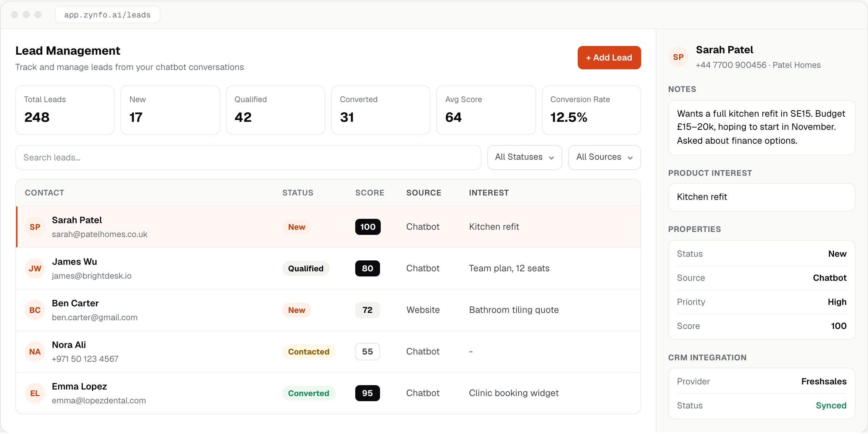The image size is (868, 434).
Task: Click the Kitchen refit product interest field
Action: [x=762, y=197]
